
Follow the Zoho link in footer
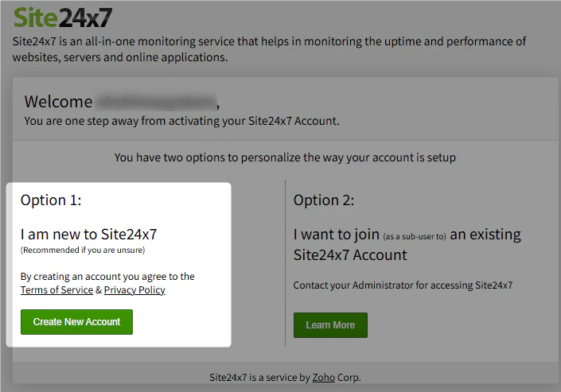pyautogui.click(x=323, y=378)
